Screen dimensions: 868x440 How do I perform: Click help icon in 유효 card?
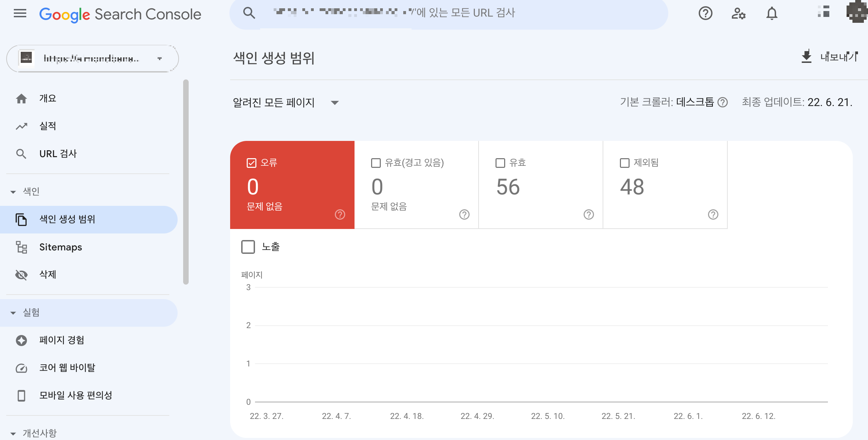point(588,214)
